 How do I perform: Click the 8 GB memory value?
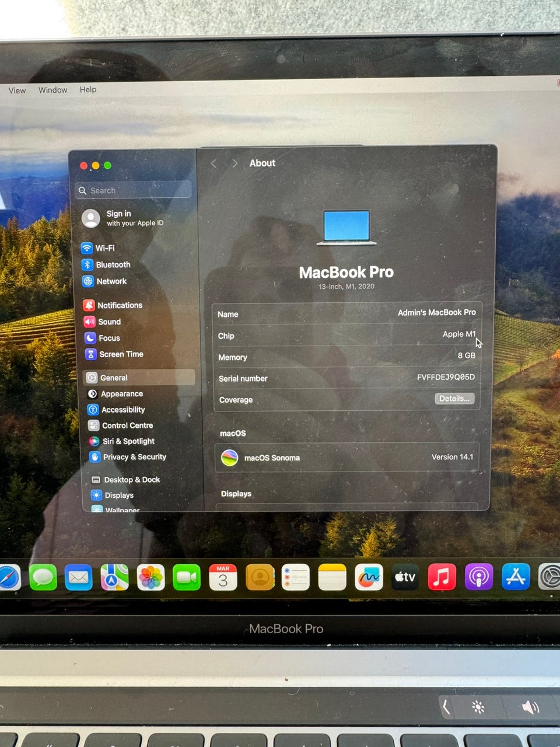[466, 355]
